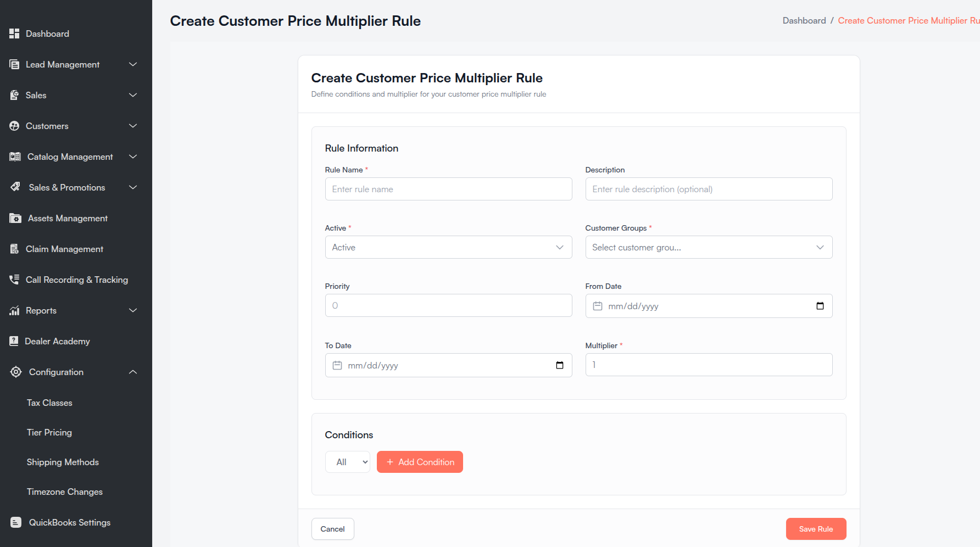Screen dimensions: 980x547
Task: Focus the Multiplier input field
Action: [x=709, y=365]
